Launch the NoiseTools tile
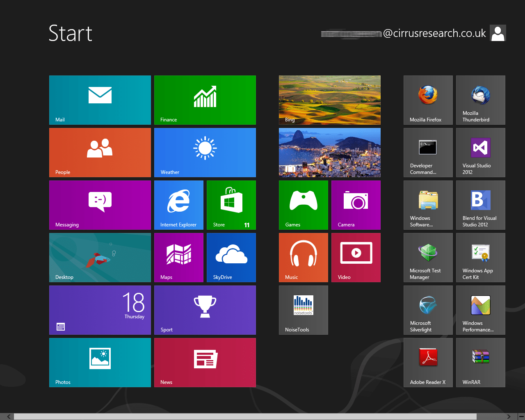This screenshot has width=525, height=420. 304,310
